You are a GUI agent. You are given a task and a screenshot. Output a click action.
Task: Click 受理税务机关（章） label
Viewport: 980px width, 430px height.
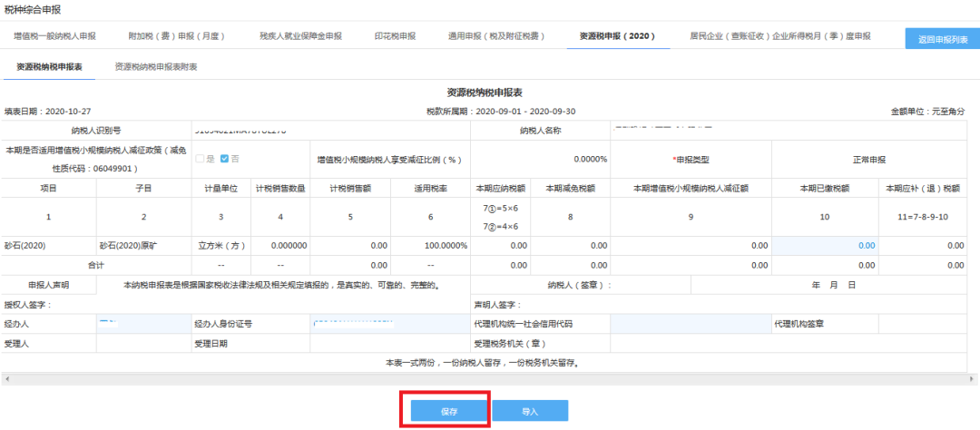(540, 344)
